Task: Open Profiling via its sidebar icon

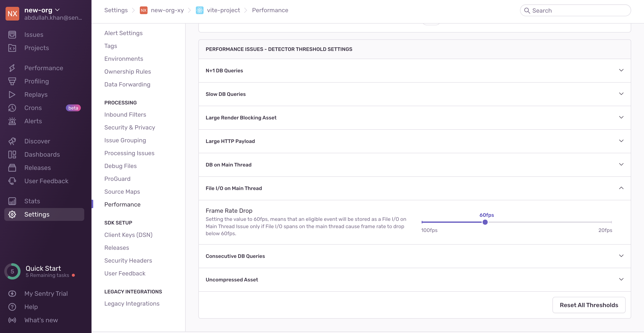Action: tap(12, 81)
